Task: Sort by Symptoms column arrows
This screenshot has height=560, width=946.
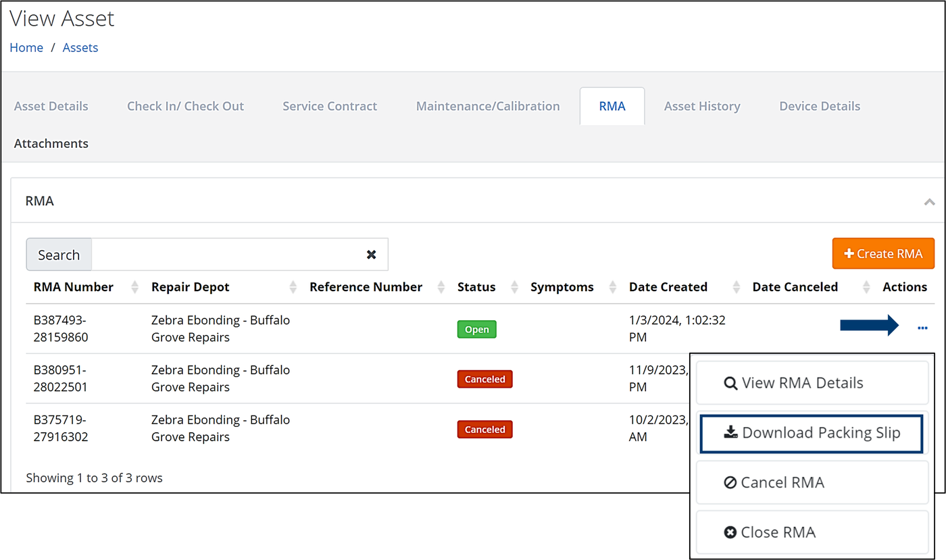Action: click(613, 287)
